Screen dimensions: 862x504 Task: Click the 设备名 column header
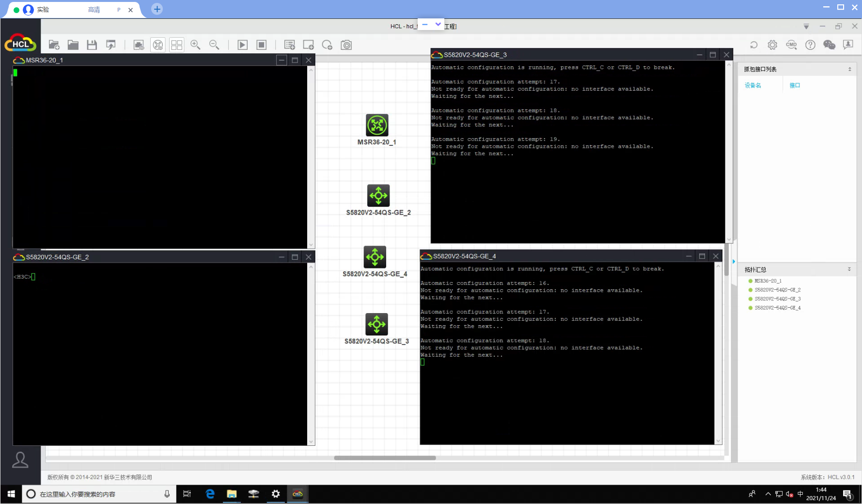[752, 85]
